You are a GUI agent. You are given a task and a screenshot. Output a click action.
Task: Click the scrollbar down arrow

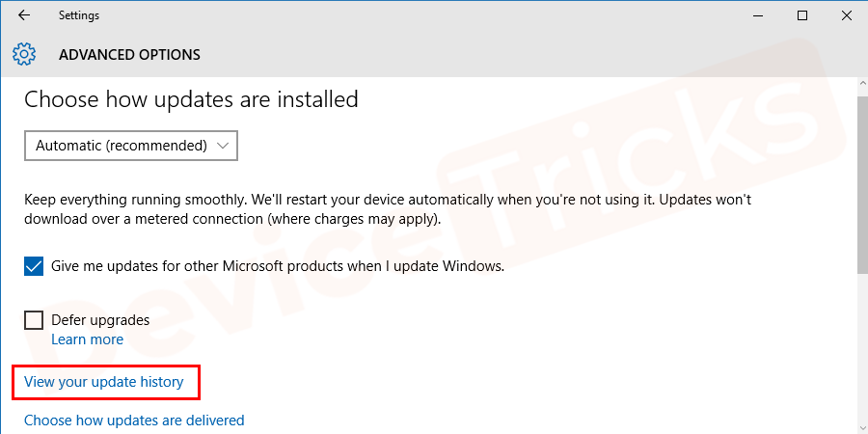pyautogui.click(x=860, y=425)
